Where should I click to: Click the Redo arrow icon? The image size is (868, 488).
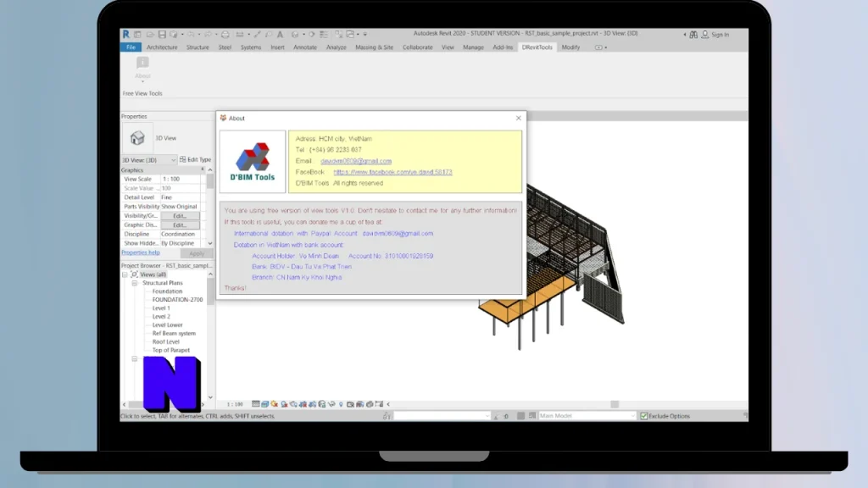coord(207,34)
